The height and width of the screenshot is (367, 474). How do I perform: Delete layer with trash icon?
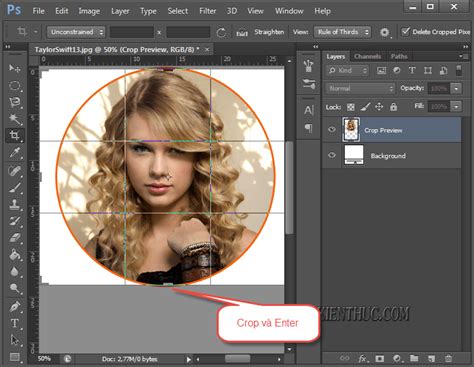pos(448,358)
